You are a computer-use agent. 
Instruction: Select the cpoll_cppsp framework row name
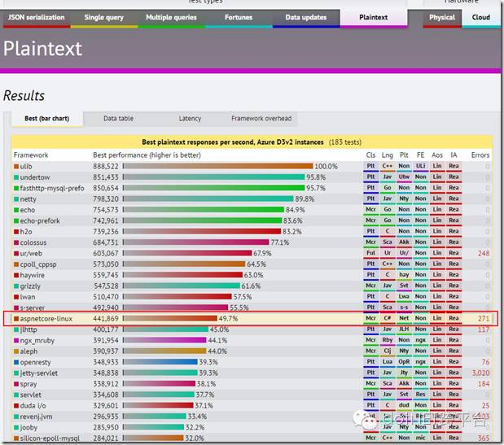[x=38, y=264]
